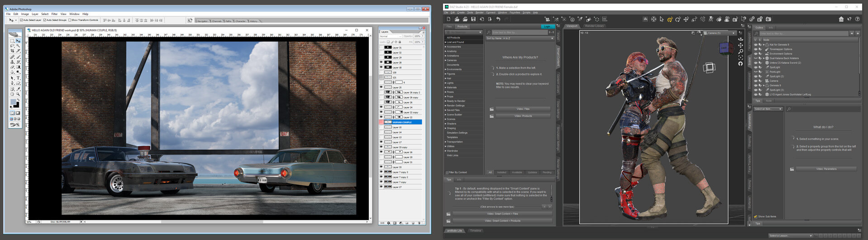Select the Zoom tool in Photoshop toolbox
The width and height of the screenshot is (868, 240).
point(18,94)
